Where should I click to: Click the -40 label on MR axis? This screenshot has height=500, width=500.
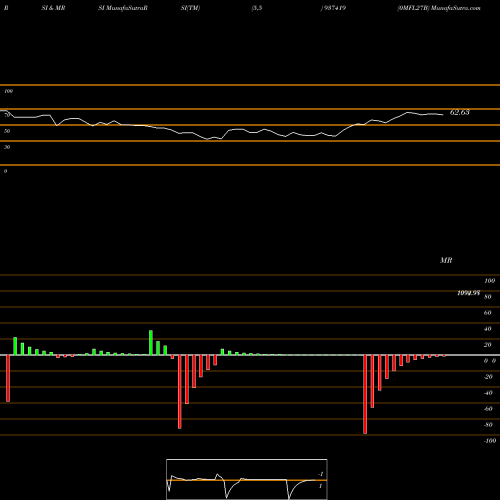point(488,393)
